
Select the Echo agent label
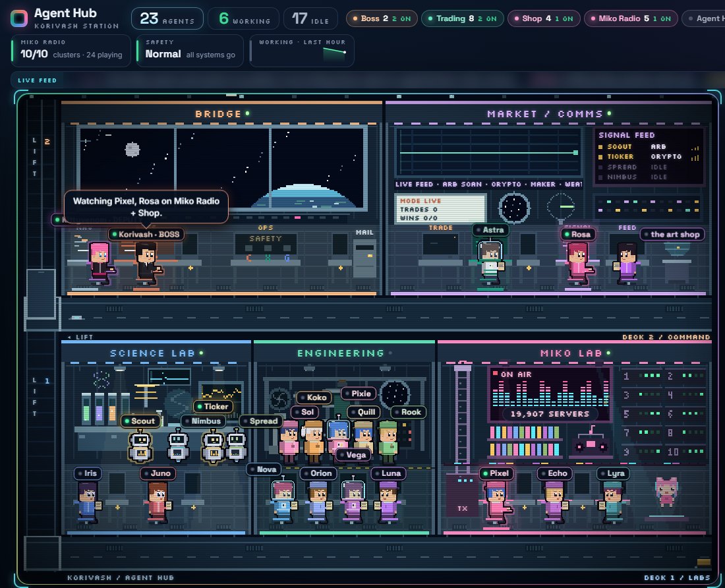(x=555, y=473)
